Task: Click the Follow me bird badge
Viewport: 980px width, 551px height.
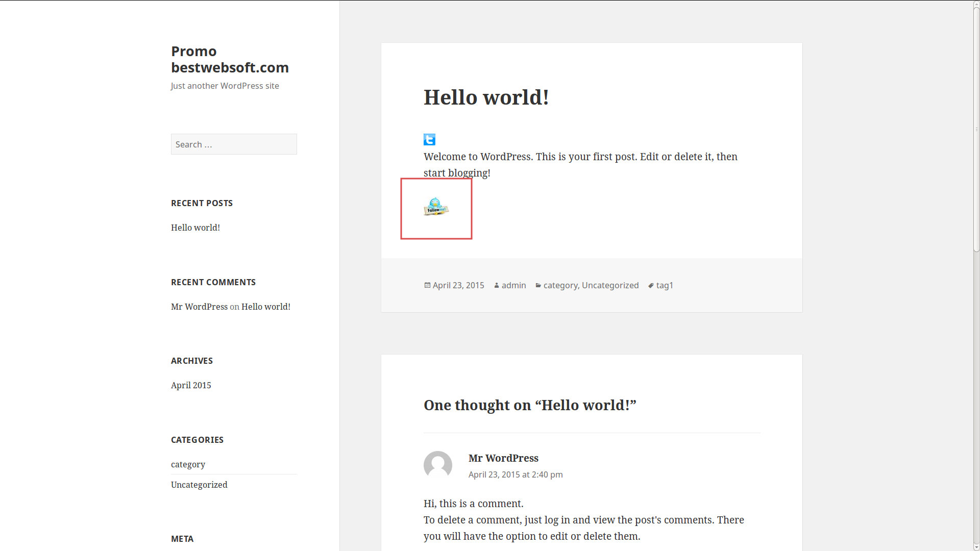Action: coord(436,206)
